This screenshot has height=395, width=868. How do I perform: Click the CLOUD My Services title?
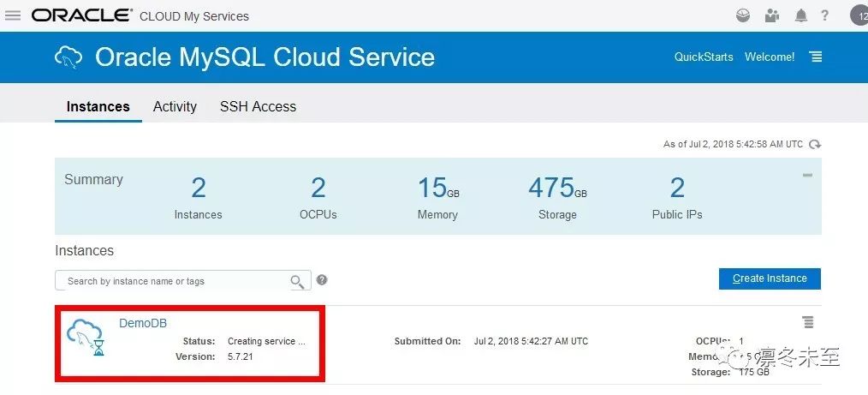coord(194,16)
